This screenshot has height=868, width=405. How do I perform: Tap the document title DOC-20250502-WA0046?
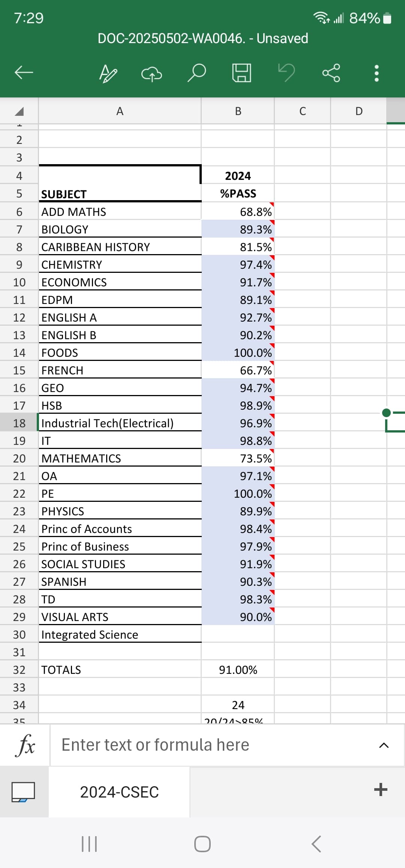(202, 38)
